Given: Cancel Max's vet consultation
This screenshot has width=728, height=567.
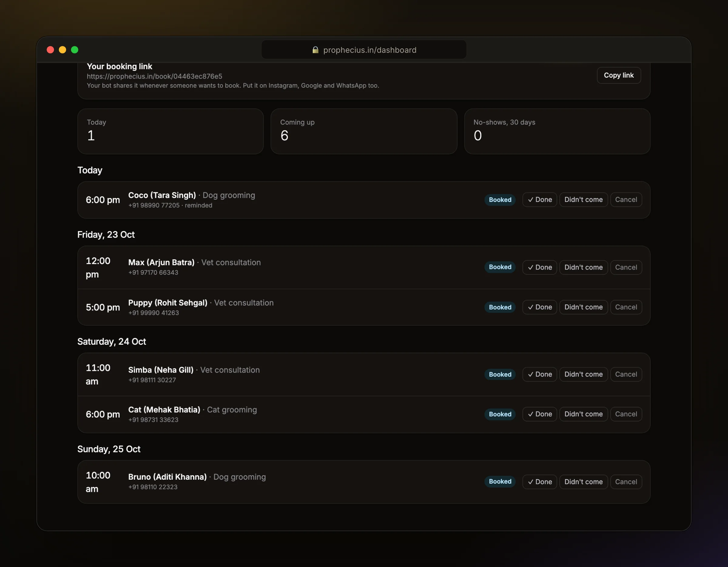Looking at the screenshot, I should tap(626, 267).
